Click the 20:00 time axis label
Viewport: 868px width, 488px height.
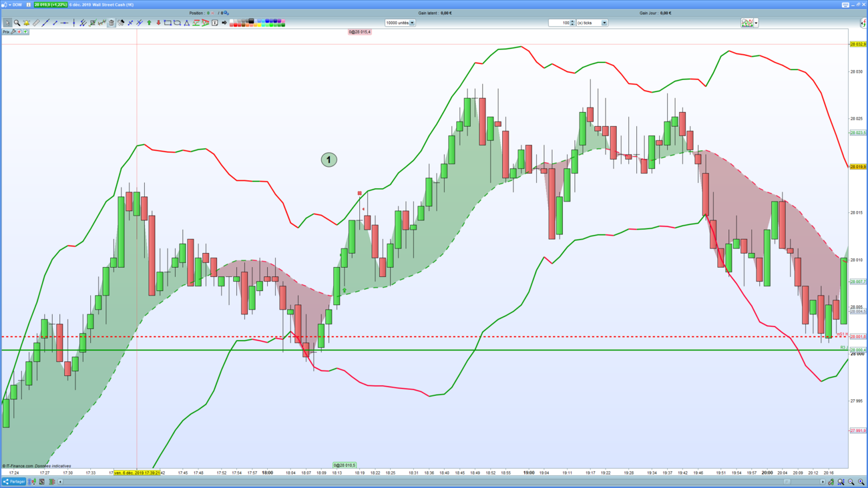pyautogui.click(x=767, y=473)
